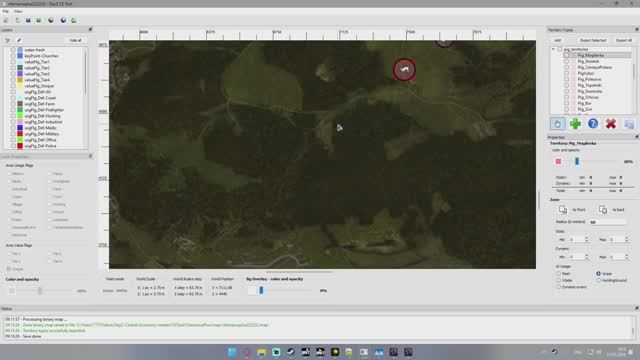Open the View menu
The height and width of the screenshot is (360, 640).
tap(18, 11)
